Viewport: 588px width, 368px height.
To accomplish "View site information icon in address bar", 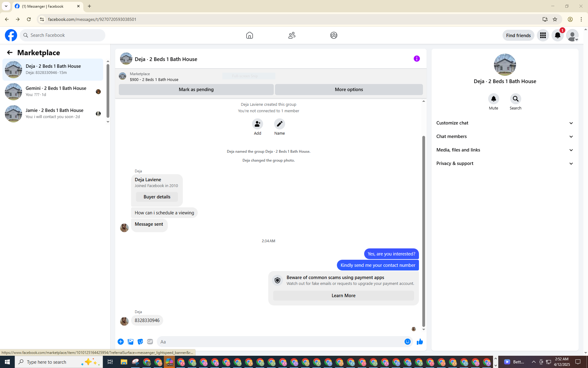I will click(x=42, y=19).
